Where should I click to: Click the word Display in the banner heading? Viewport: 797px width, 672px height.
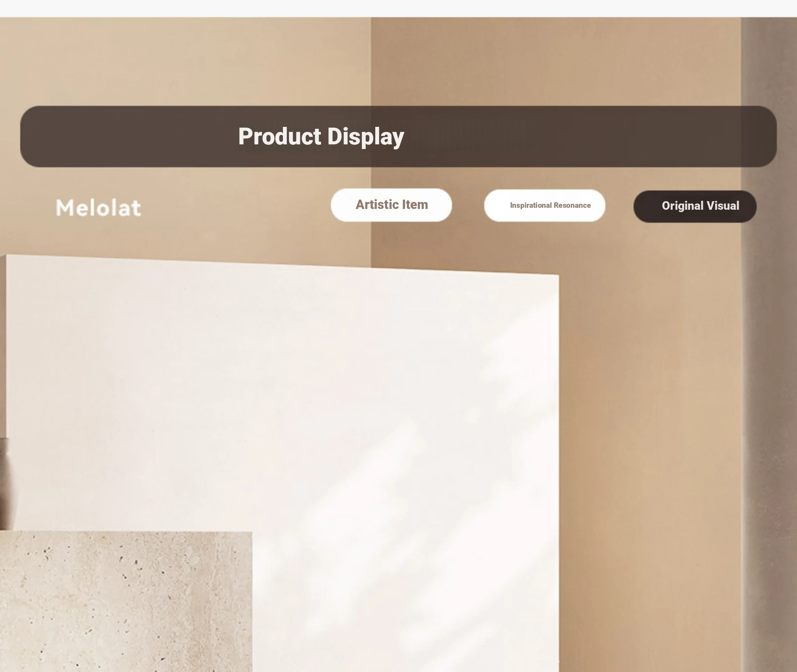[x=366, y=137]
